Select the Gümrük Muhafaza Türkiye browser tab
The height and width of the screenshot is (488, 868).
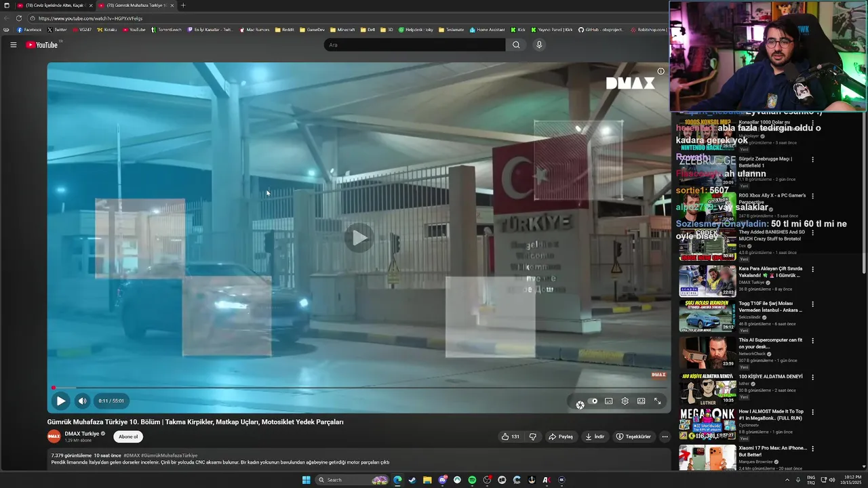[136, 5]
